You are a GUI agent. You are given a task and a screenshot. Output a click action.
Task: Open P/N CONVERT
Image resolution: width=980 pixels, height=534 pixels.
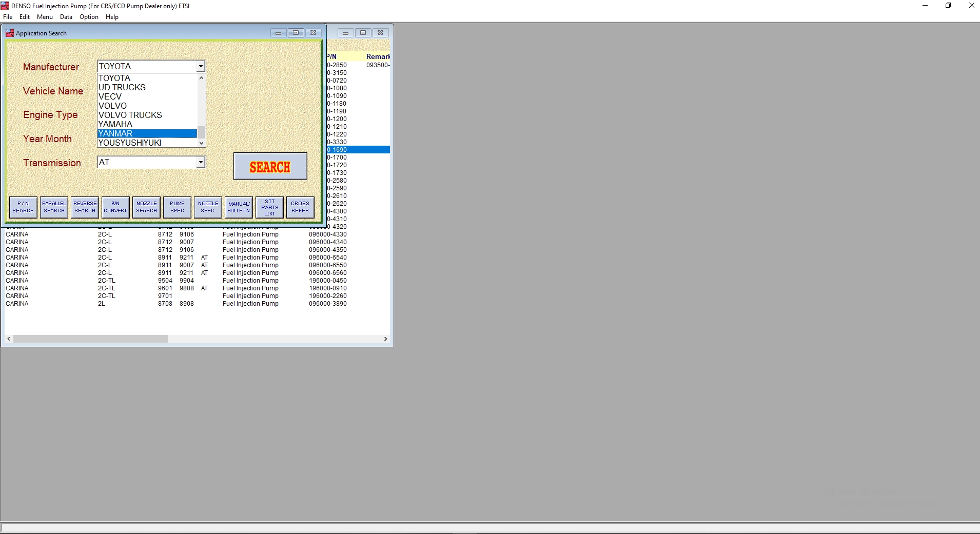pos(115,207)
